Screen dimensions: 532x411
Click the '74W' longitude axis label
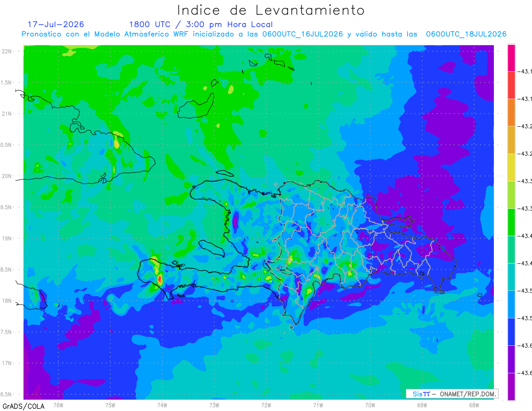click(162, 405)
